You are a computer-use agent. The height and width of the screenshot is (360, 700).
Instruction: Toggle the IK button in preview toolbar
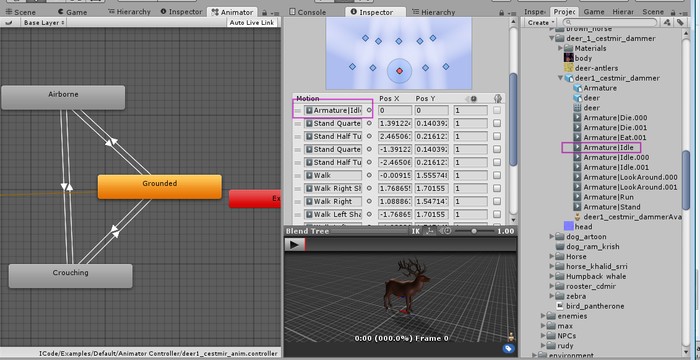pos(416,231)
